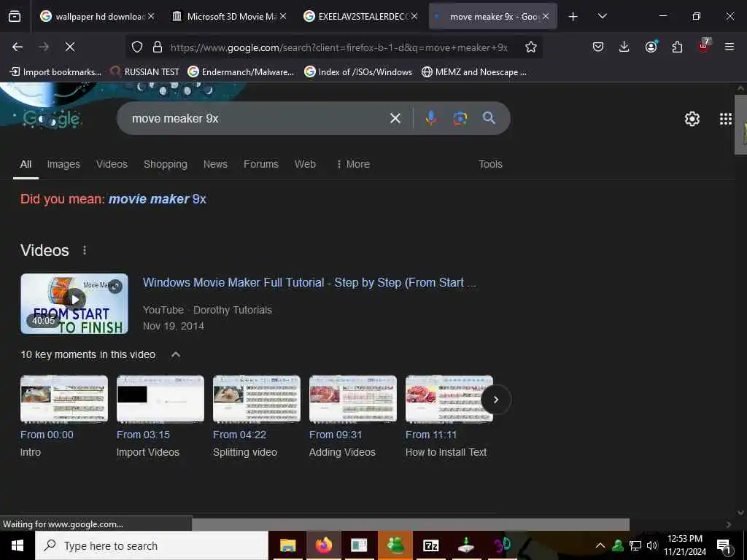
Task: Open Windows Movie Maker Full Tutorial link
Action: pos(309,282)
